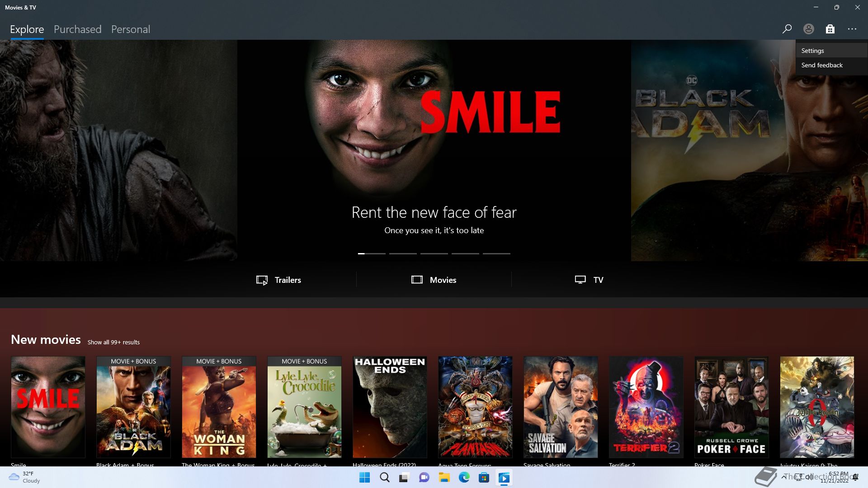Viewport: 868px width, 488px height.
Task: Open Task View on the taskbar
Action: (404, 478)
